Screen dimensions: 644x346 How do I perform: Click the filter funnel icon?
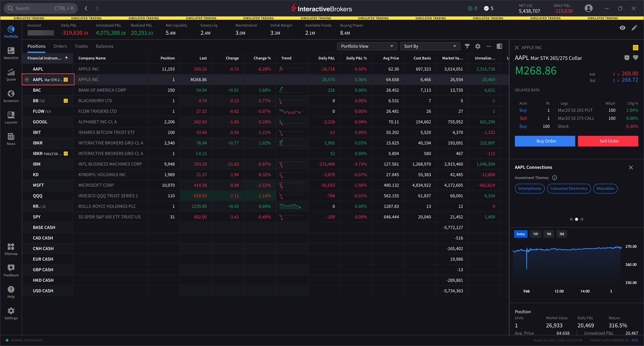(467, 46)
